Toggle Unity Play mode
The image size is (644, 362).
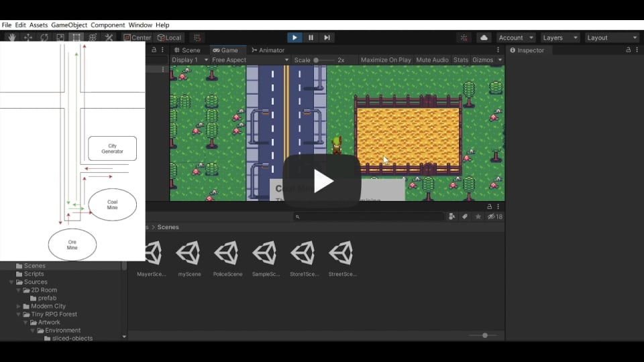294,38
